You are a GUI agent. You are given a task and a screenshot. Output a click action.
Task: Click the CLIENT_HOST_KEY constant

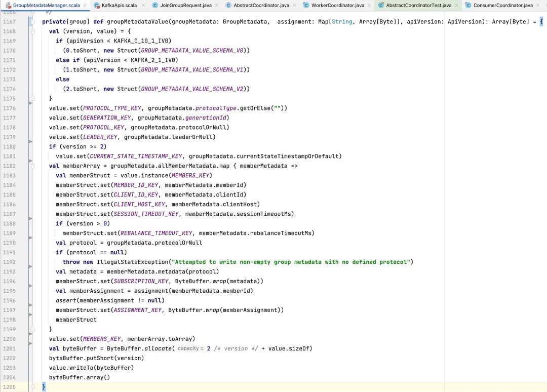pyautogui.click(x=139, y=205)
